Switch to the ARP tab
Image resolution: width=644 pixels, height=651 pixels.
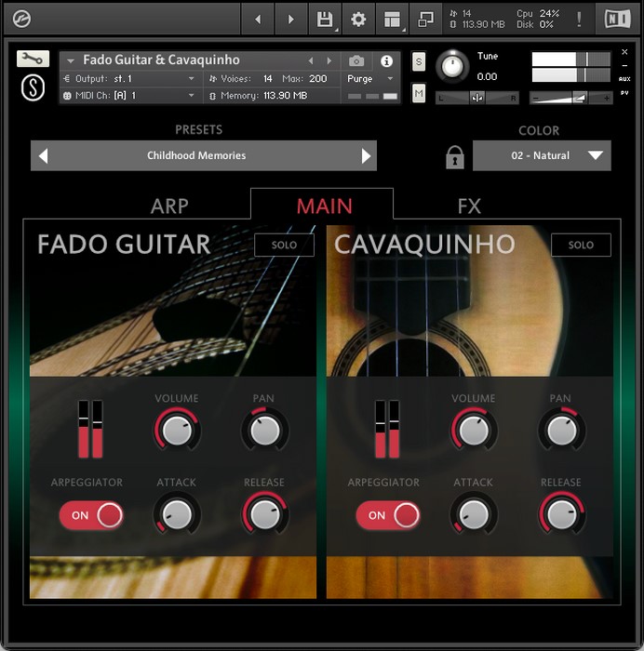coord(169,206)
